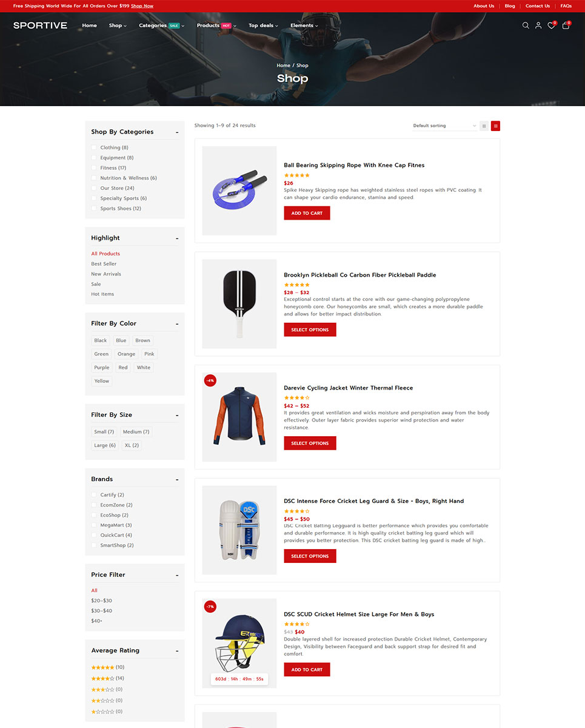Viewport: 585px width, 728px height.
Task: Open the Elements navigation menu
Action: click(x=304, y=25)
